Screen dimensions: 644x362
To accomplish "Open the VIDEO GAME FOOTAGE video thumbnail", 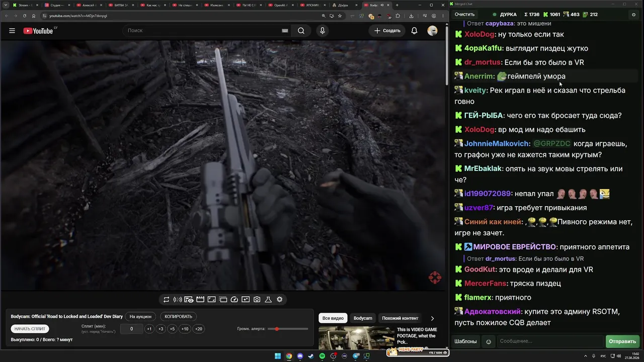I will click(357, 338).
